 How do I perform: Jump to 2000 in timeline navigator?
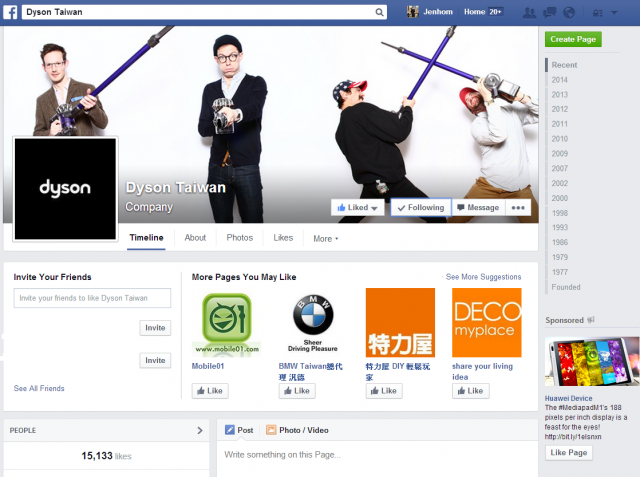coord(560,198)
